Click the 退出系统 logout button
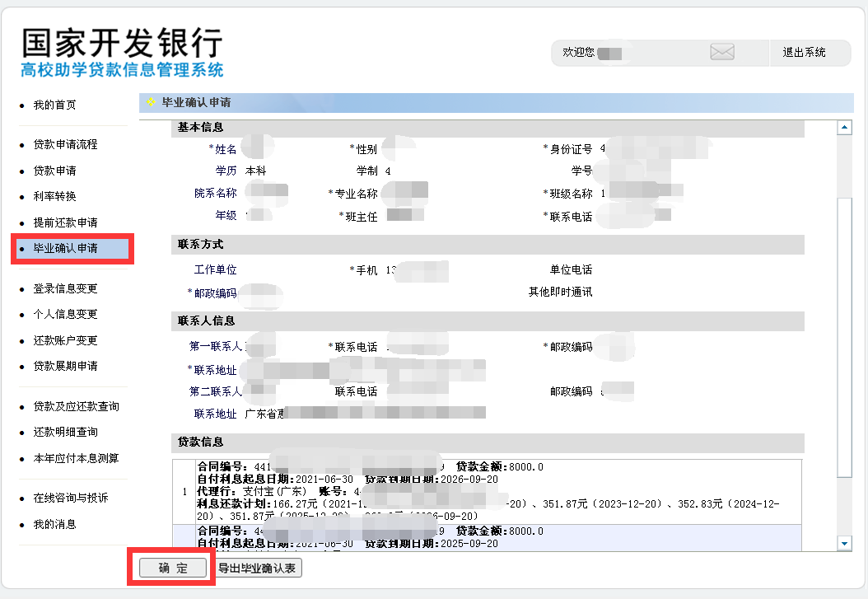Viewport: 868px width, 599px height. click(804, 53)
